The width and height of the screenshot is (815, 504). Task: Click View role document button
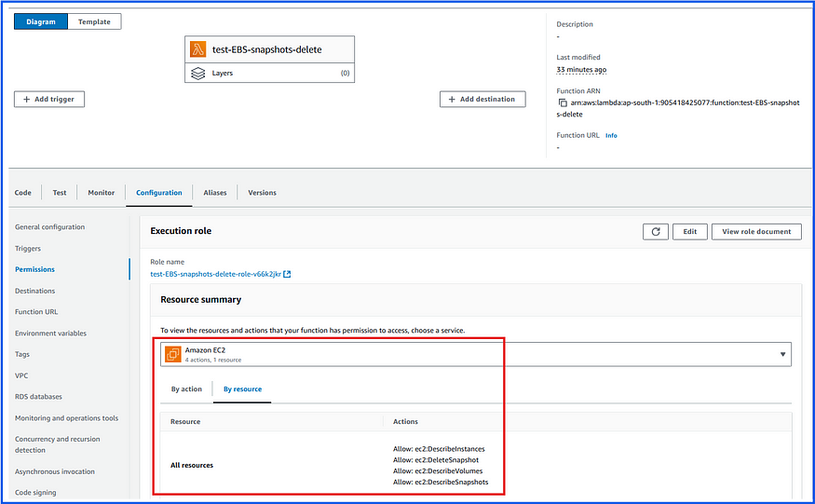[x=756, y=231]
